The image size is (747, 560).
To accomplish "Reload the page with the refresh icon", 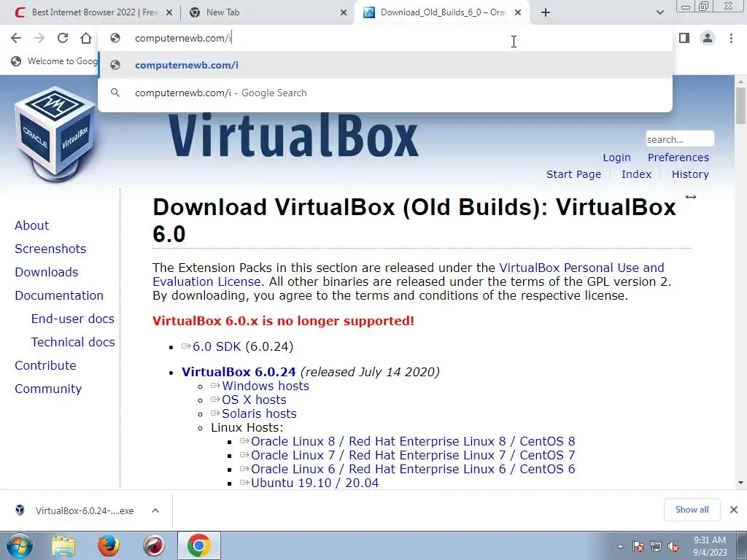I will (x=63, y=38).
